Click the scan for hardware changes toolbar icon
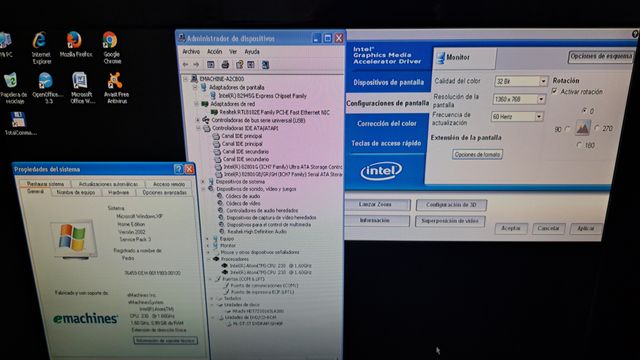640x360 pixels. tap(265, 64)
